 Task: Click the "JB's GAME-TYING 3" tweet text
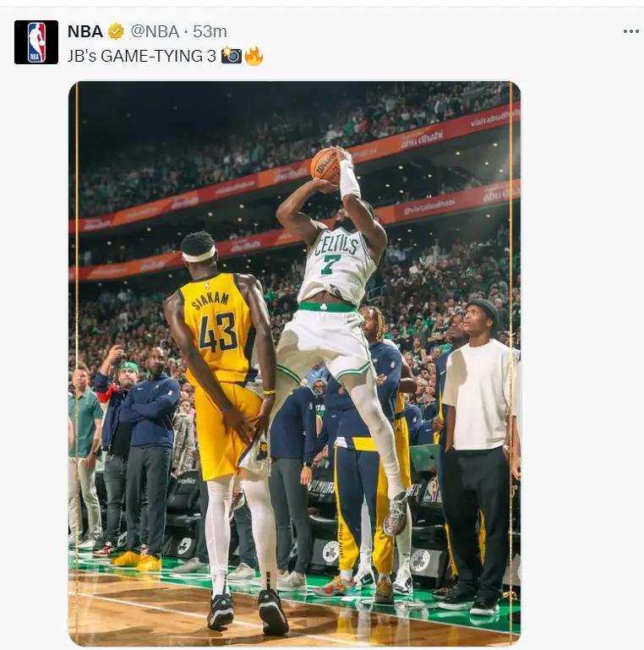coord(142,56)
